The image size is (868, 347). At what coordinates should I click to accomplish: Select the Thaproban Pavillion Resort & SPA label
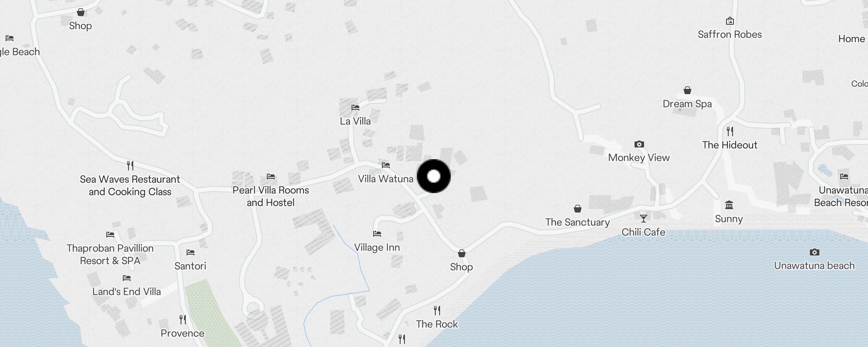coord(110,254)
